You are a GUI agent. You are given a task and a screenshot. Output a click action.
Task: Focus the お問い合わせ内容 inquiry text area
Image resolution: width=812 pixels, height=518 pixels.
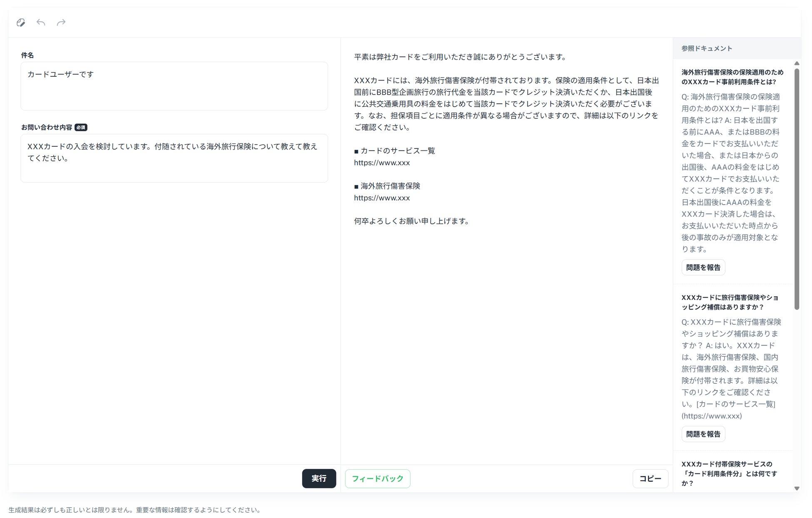coord(174,158)
